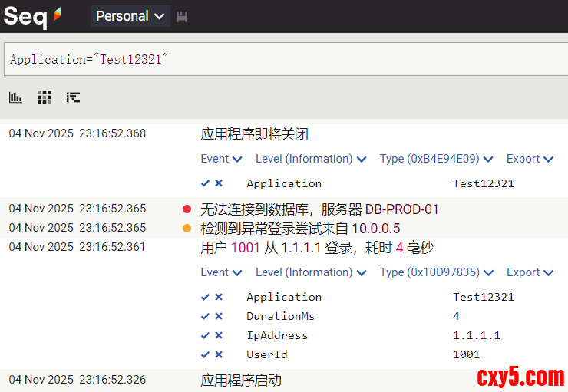Image resolution: width=568 pixels, height=392 pixels.
Task: Show the bar chart histogram view
Action: click(x=15, y=97)
